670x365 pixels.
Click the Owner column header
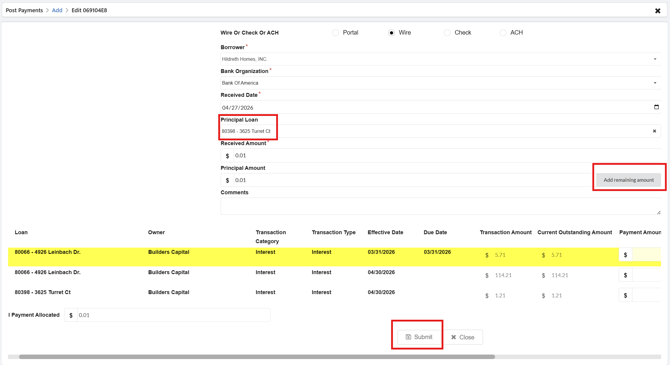[156, 233]
